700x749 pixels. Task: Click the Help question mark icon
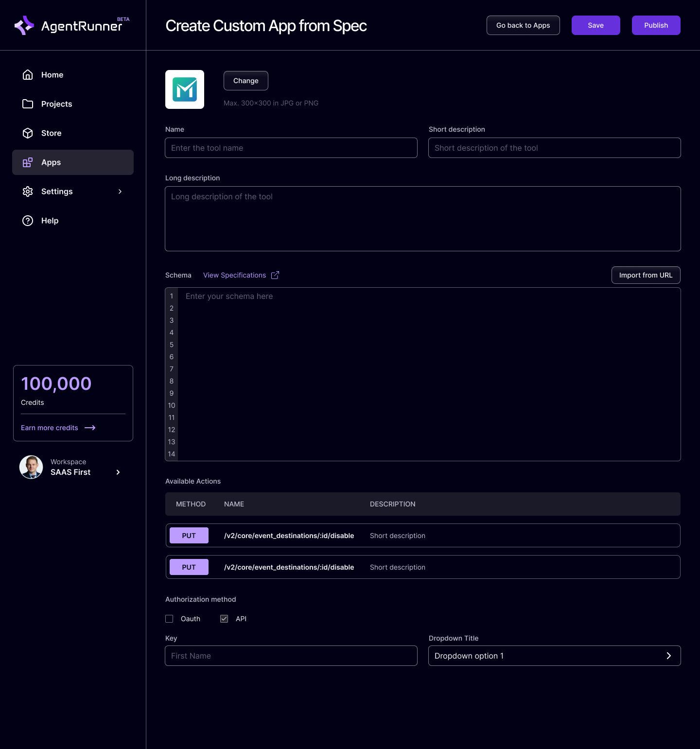(x=28, y=221)
